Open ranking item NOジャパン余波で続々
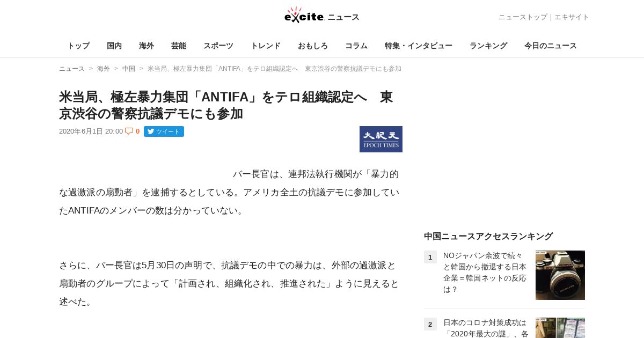This screenshot has height=338, width=644. pyautogui.click(x=485, y=273)
